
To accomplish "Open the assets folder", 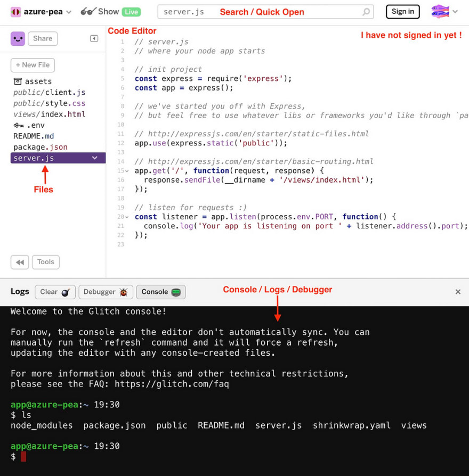I will click(33, 81).
